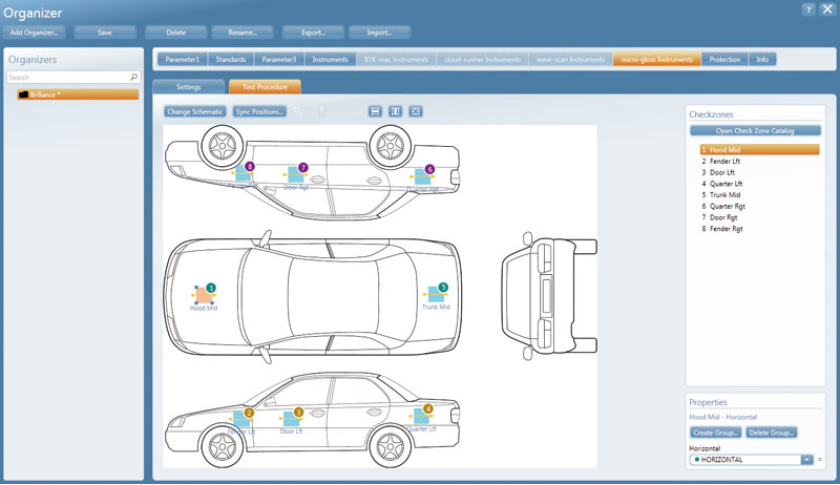The image size is (840, 485).
Task: Click the Open Check Zone Catalog button
Action: point(754,131)
